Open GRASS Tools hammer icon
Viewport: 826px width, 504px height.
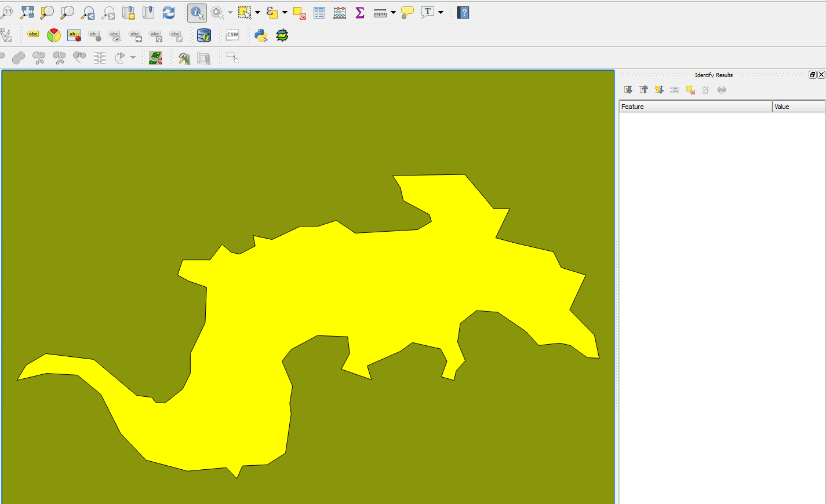pos(184,58)
